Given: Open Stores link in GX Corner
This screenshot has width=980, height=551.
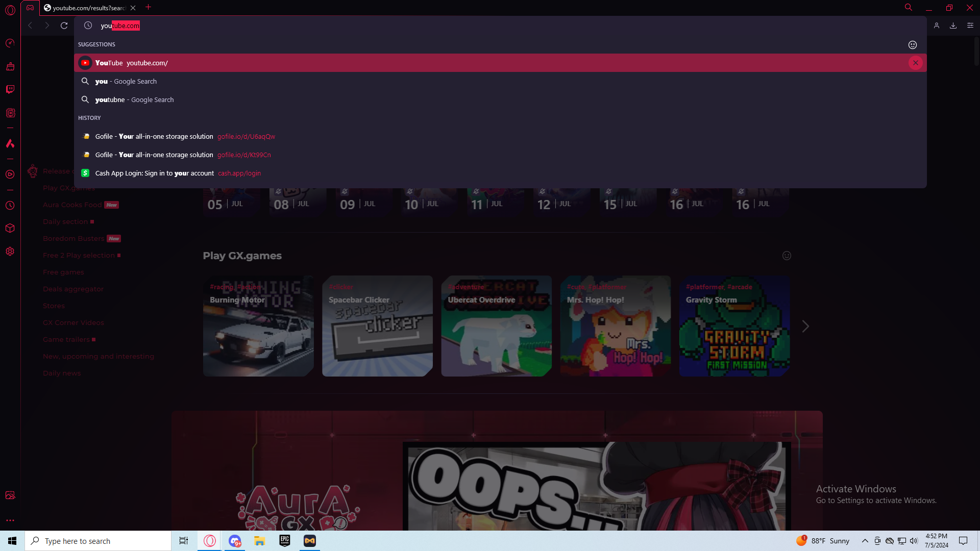Looking at the screenshot, I should click(x=54, y=306).
